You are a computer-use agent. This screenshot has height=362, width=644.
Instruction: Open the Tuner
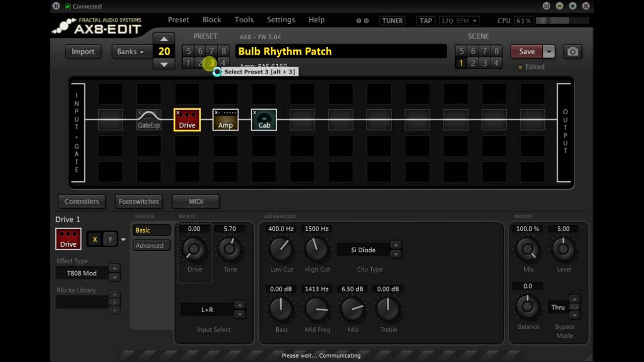(392, 21)
